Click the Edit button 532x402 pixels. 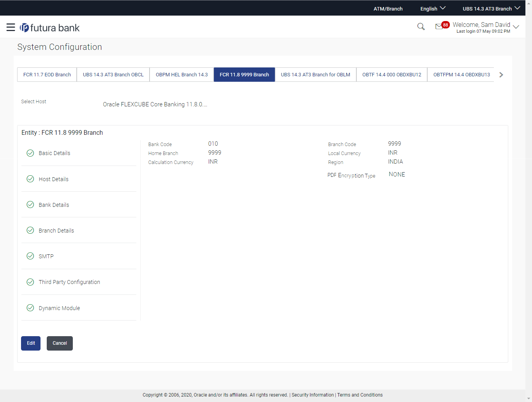tap(31, 343)
